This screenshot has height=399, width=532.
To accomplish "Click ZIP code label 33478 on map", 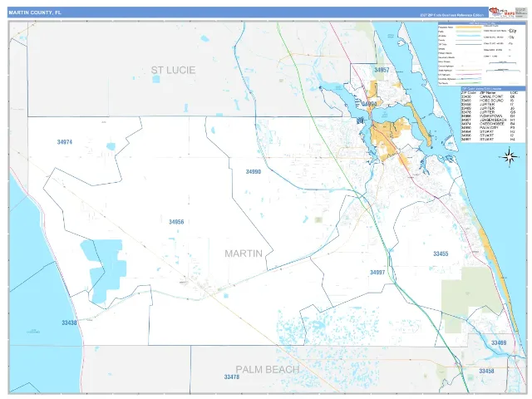I will pyautogui.click(x=232, y=377).
